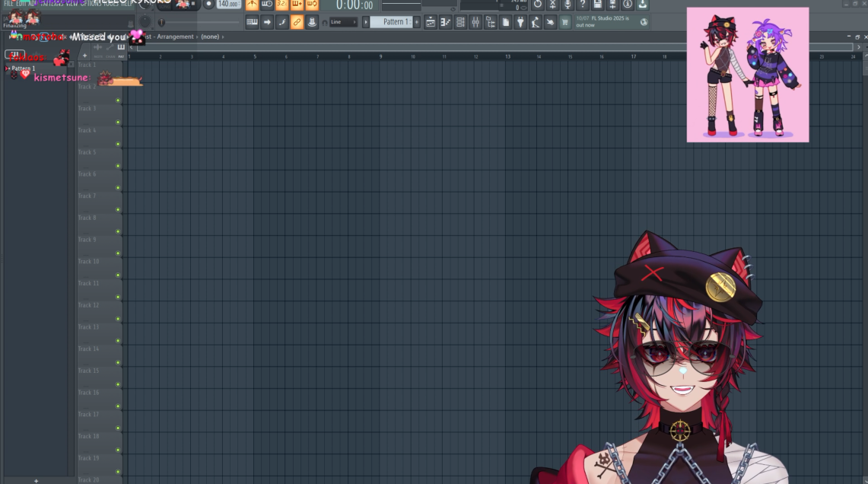868x484 pixels.
Task: Mute Track 8 with its green dot
Action: point(118,231)
